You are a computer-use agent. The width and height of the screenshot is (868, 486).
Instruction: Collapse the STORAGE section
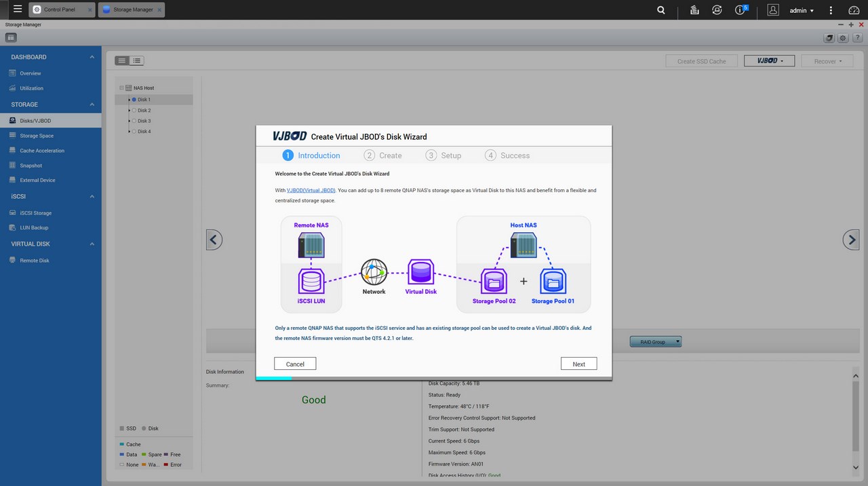point(92,105)
